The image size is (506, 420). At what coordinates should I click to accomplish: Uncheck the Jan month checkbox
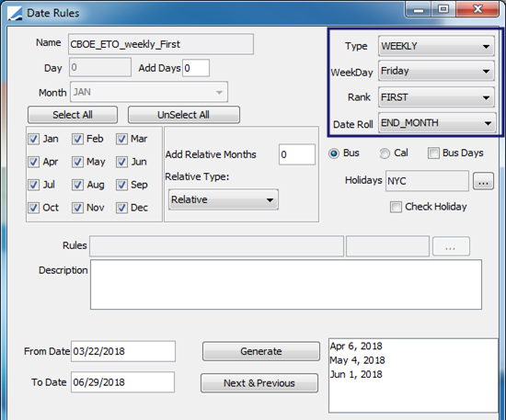(x=33, y=139)
